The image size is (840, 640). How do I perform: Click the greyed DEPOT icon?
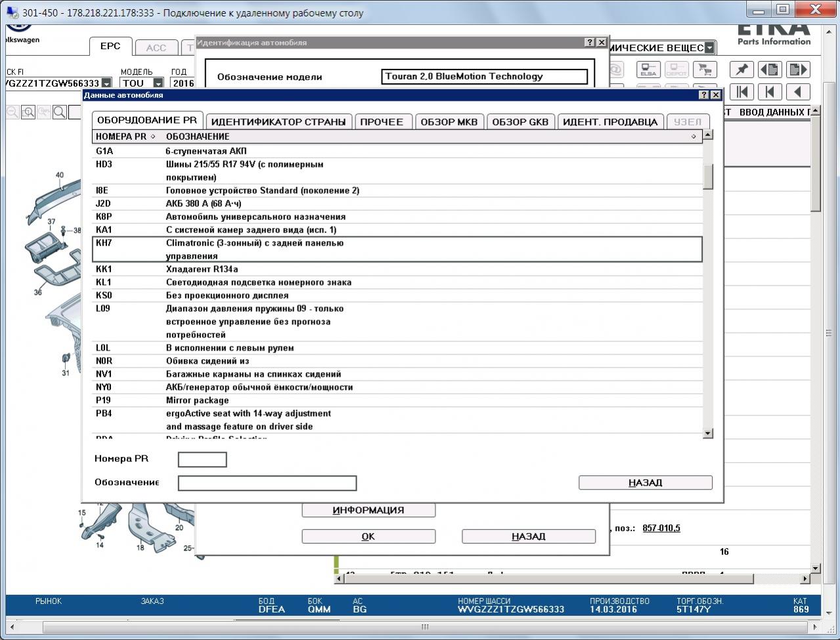(x=676, y=70)
